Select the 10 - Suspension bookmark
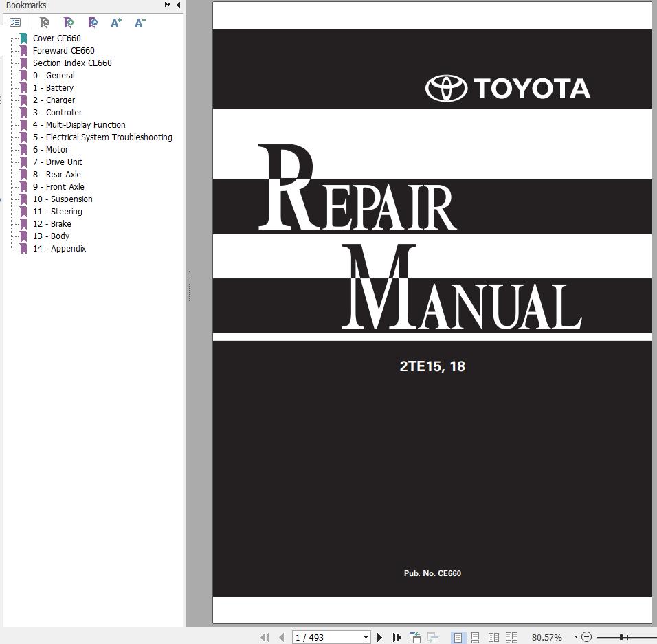This screenshot has height=644, width=657. click(x=63, y=199)
